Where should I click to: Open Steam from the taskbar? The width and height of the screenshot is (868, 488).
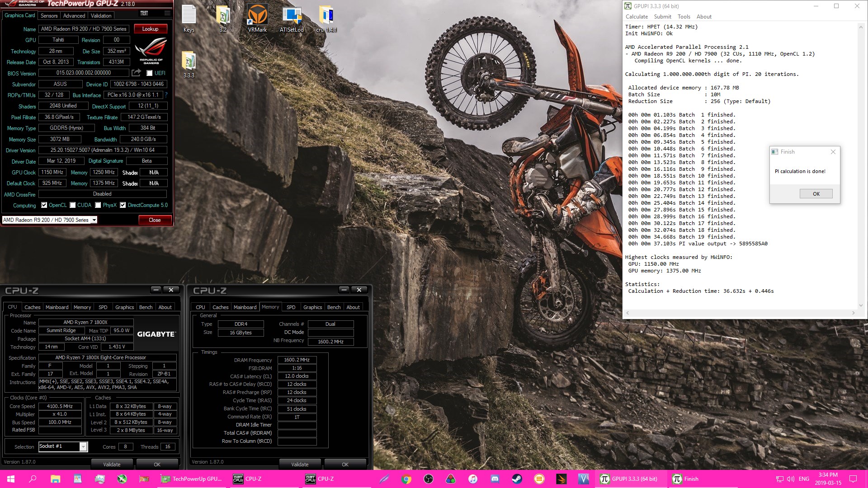tap(517, 479)
